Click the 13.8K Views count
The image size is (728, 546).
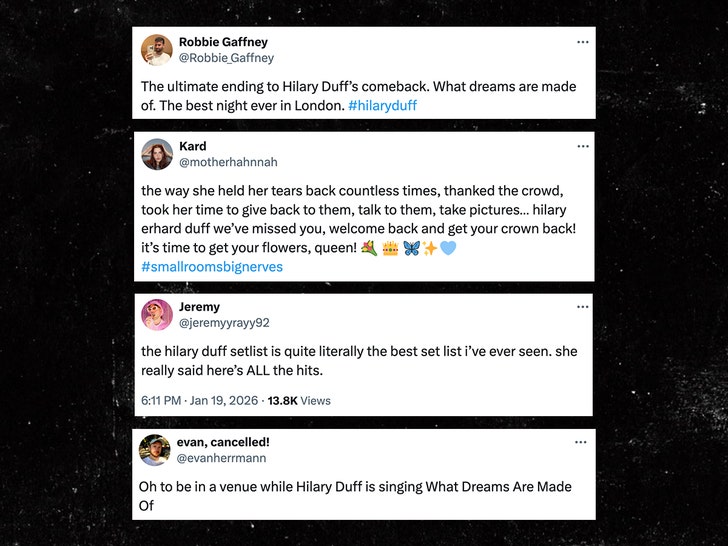point(299,401)
